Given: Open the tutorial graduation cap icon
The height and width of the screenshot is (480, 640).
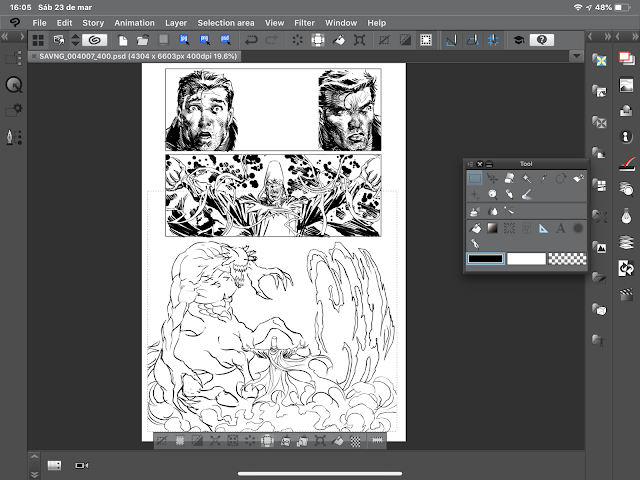Looking at the screenshot, I should (519, 40).
